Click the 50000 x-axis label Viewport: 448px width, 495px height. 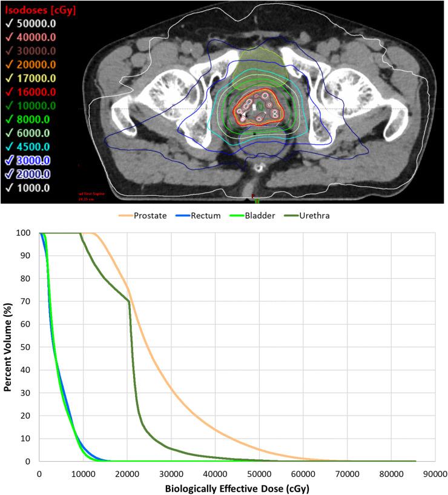259,474
